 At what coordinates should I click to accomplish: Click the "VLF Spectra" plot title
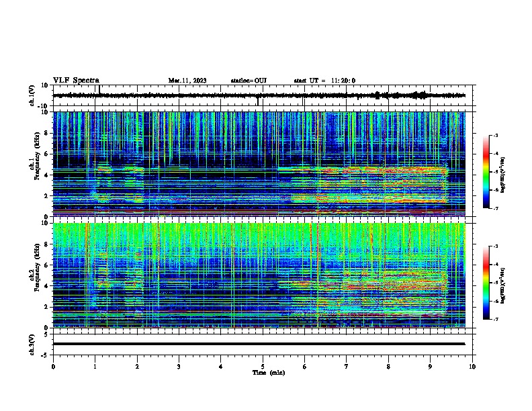tap(76, 81)
